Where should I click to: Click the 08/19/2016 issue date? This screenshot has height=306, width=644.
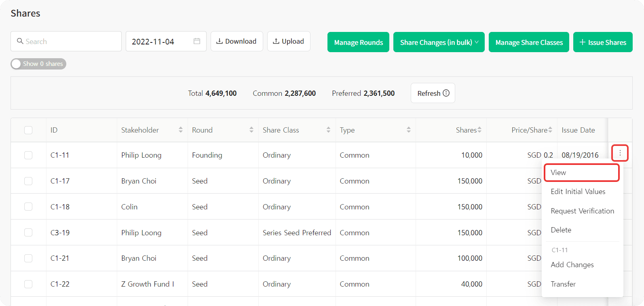[x=580, y=155]
